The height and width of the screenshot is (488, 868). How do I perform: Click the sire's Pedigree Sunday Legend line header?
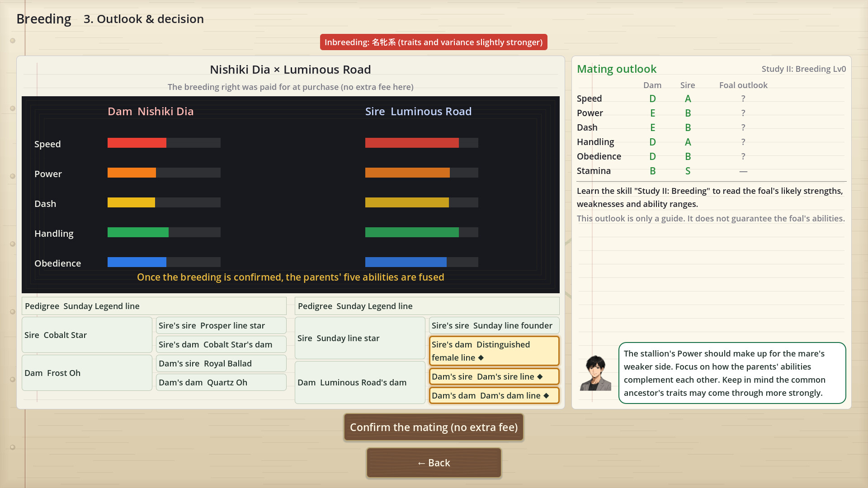click(x=427, y=306)
